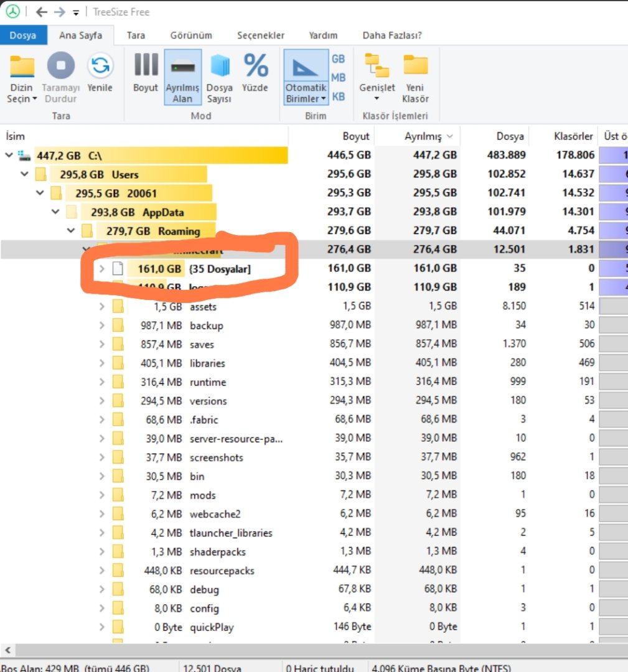Click the percent bar of C:\ row
This screenshot has height=672, width=628.
(614, 155)
